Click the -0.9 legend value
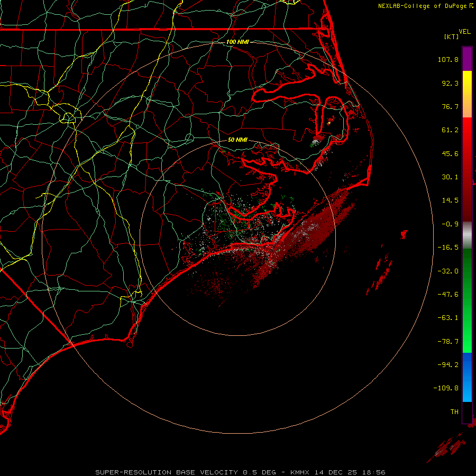Viewport: 476px width, 476px height. 450,224
